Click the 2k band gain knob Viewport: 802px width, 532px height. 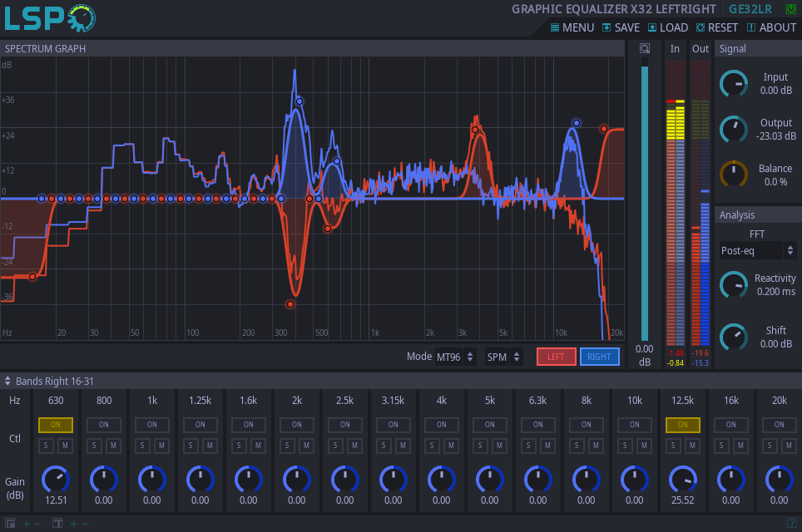click(297, 480)
